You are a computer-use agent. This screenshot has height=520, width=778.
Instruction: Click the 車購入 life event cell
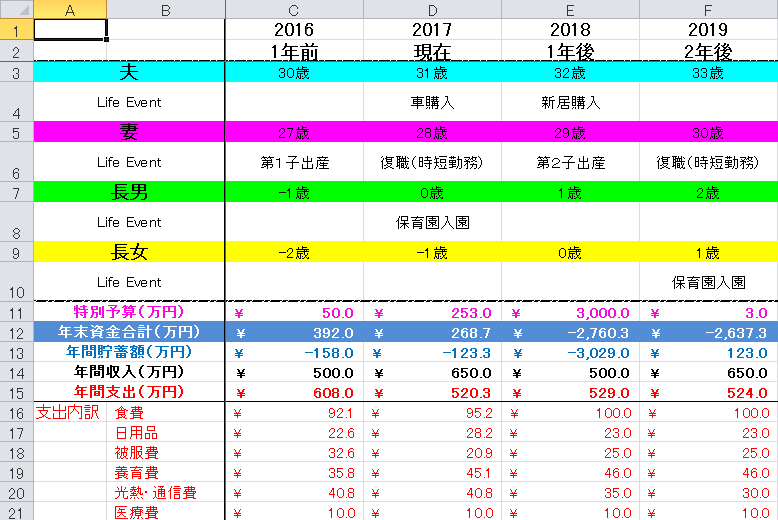[432, 102]
